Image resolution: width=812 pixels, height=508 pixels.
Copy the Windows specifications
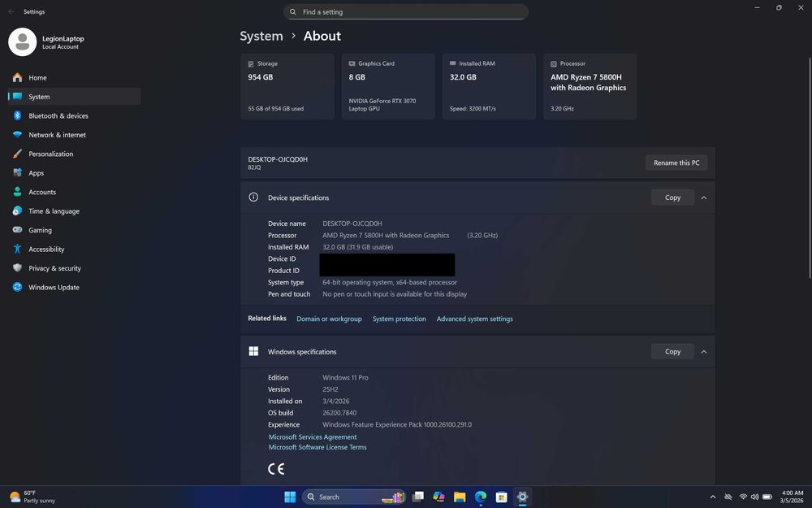[672, 351]
